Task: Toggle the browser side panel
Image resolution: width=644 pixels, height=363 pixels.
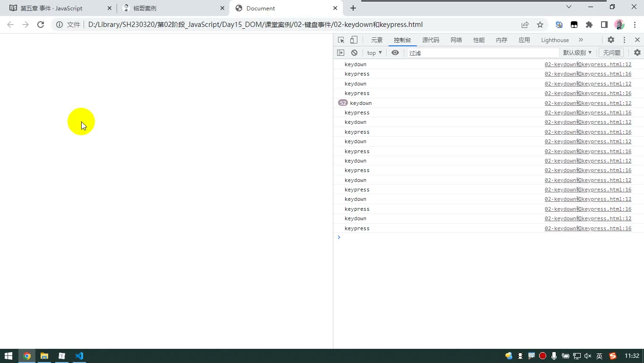Action: (x=604, y=25)
